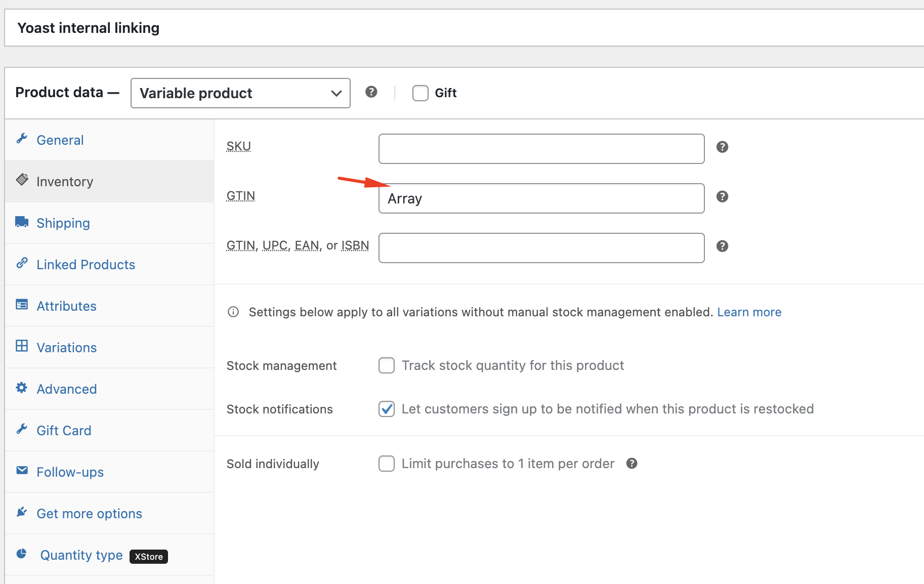Select the Inventory tab
Image resolution: width=924 pixels, height=584 pixels.
(x=110, y=182)
